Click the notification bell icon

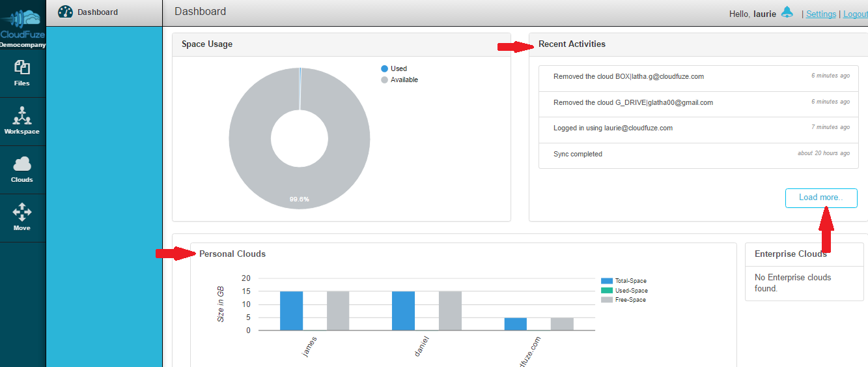(x=787, y=12)
